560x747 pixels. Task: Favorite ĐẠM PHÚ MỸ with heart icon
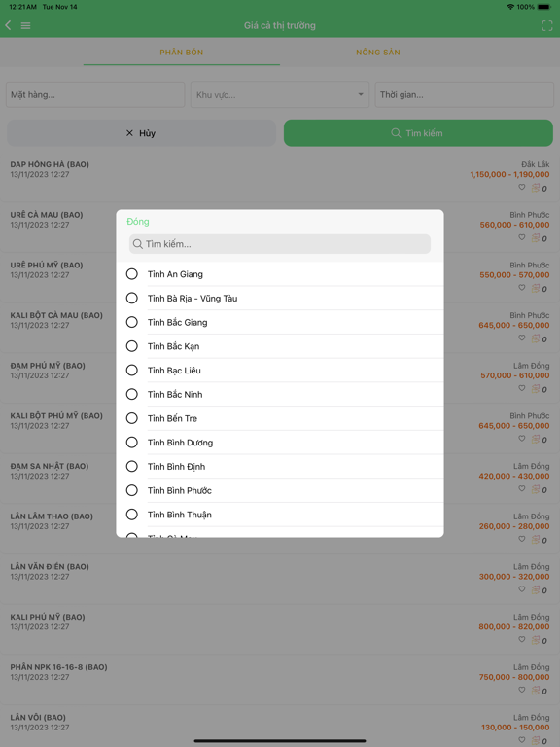(522, 388)
